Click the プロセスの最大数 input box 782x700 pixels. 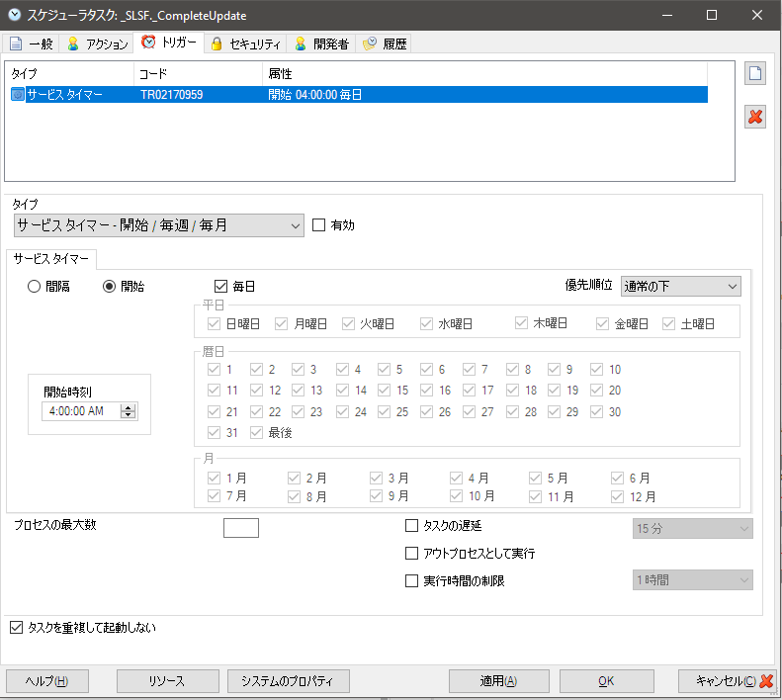pos(241,527)
